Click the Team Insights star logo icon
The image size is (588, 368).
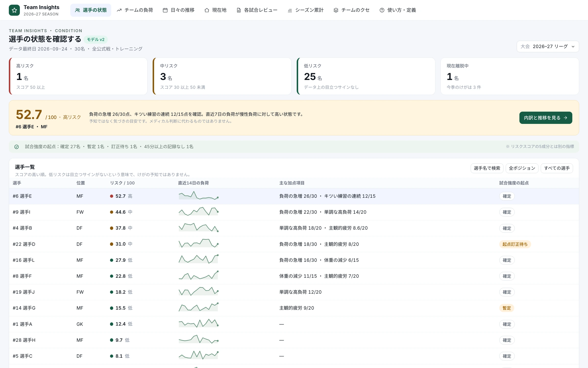pos(14,10)
